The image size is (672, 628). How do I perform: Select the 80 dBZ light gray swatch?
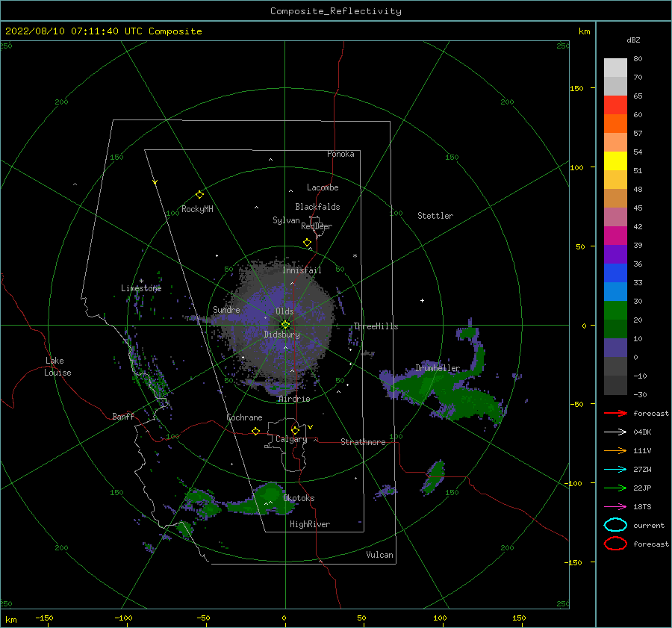(x=615, y=67)
